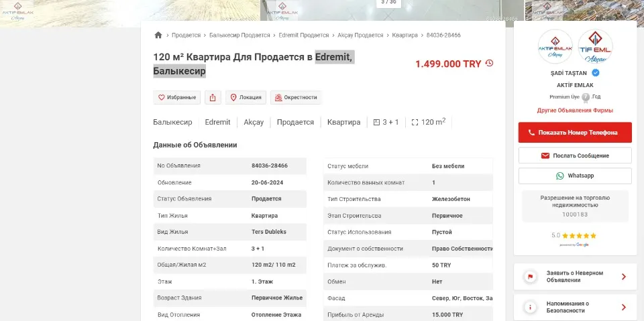The image size is (644, 321).
Task: Click the Premium Üye 7 year medal
Action: (x=586, y=98)
